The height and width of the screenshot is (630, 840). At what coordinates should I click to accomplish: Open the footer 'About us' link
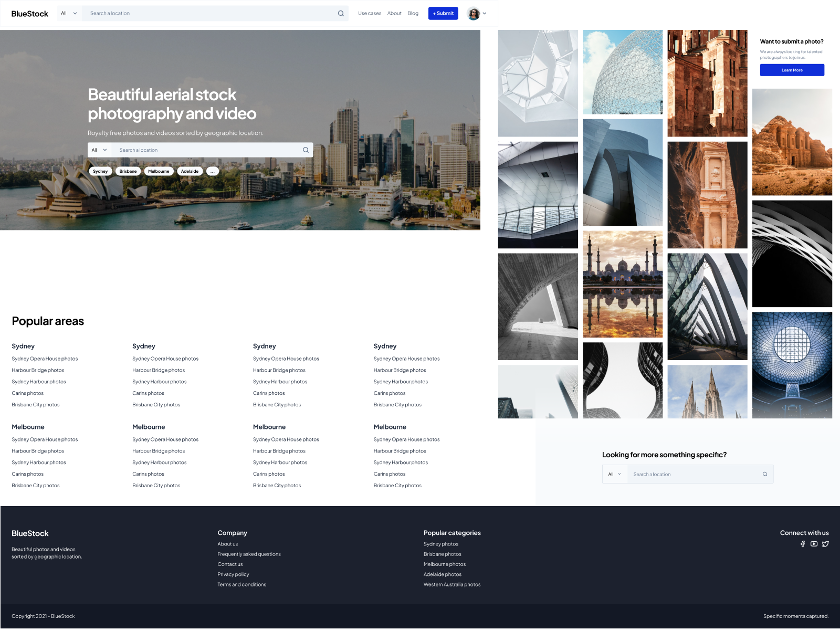tap(228, 544)
